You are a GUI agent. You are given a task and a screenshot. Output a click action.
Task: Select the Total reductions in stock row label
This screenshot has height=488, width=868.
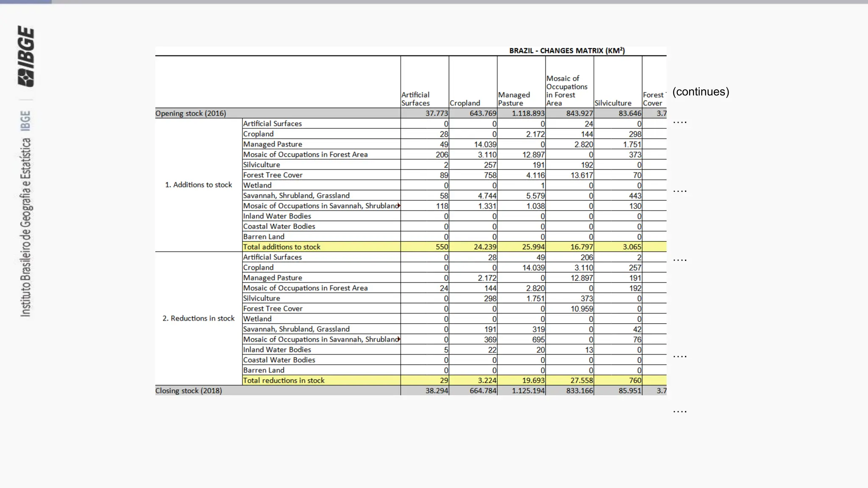tap(284, 380)
